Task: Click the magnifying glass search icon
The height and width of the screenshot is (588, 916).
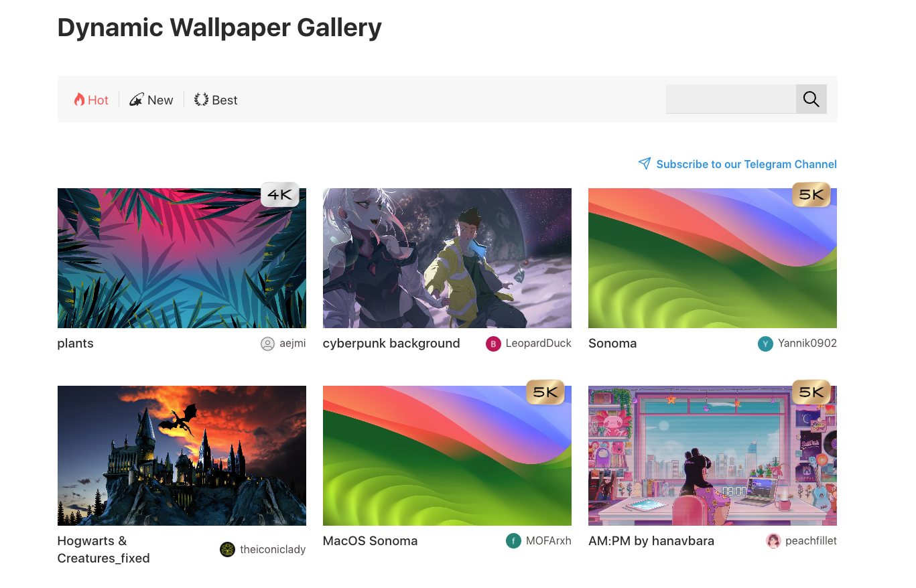Action: 811,99
